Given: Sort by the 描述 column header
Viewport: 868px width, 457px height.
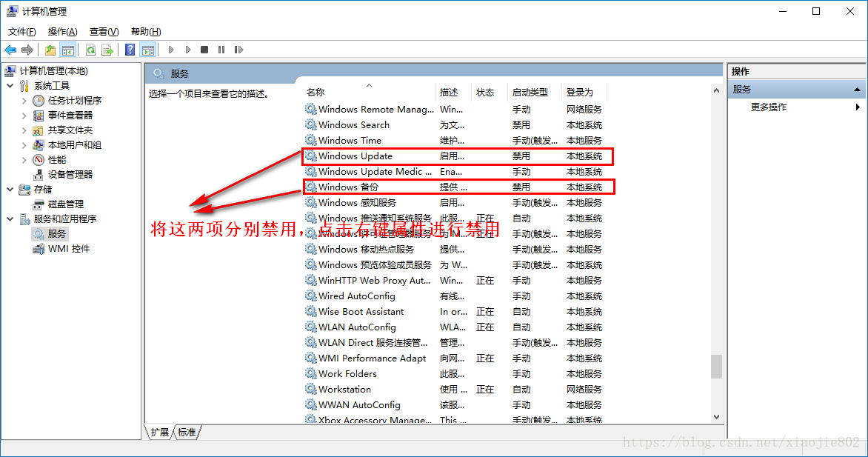Looking at the screenshot, I should (453, 93).
